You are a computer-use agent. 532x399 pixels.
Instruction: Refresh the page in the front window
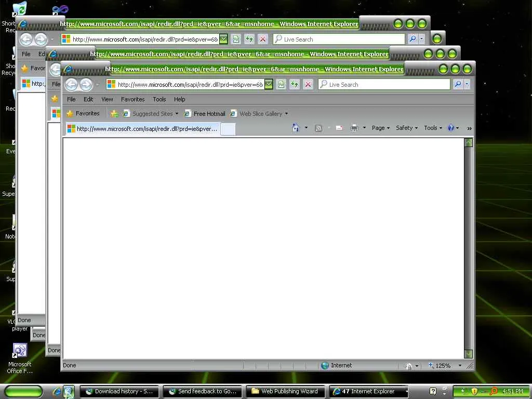[295, 84]
